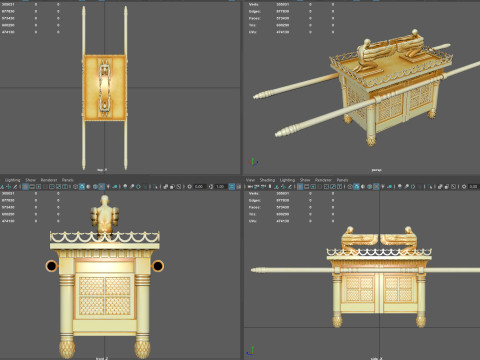Image resolution: width=480 pixels, height=360 pixels.
Task: Click the 'Faces:' stat in the side viewport
Action: point(255,207)
